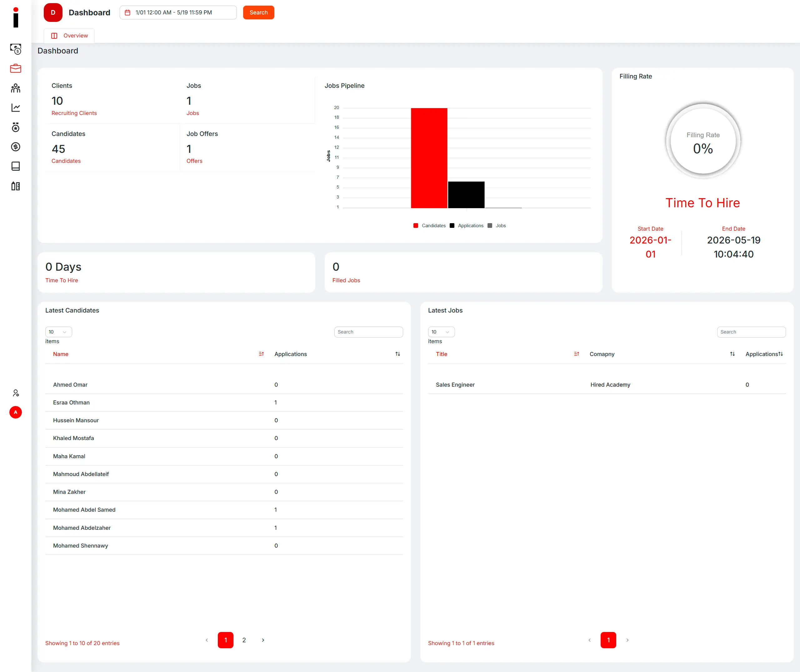Select candidates page 1 button
Screen dimensions: 800x672
226,640
